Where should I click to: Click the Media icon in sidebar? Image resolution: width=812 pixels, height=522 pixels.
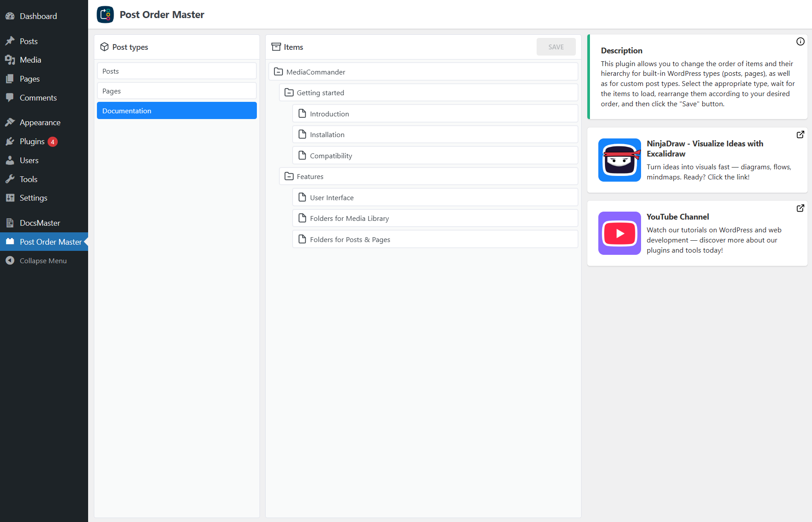click(x=10, y=60)
